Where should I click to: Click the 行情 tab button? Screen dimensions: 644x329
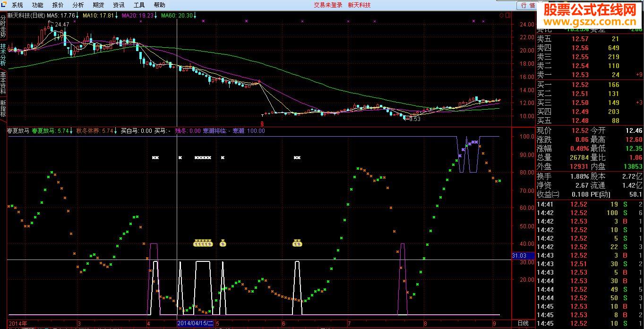(528, 5)
